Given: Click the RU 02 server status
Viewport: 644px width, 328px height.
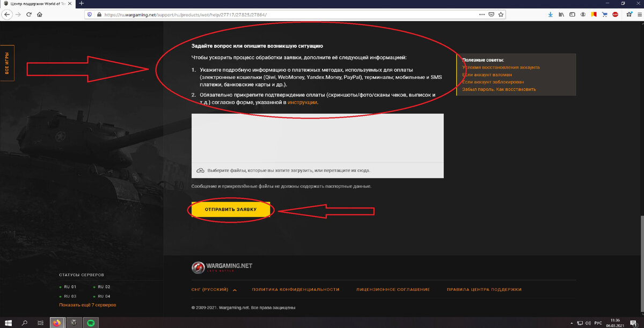Looking at the screenshot, I should coord(101,287).
